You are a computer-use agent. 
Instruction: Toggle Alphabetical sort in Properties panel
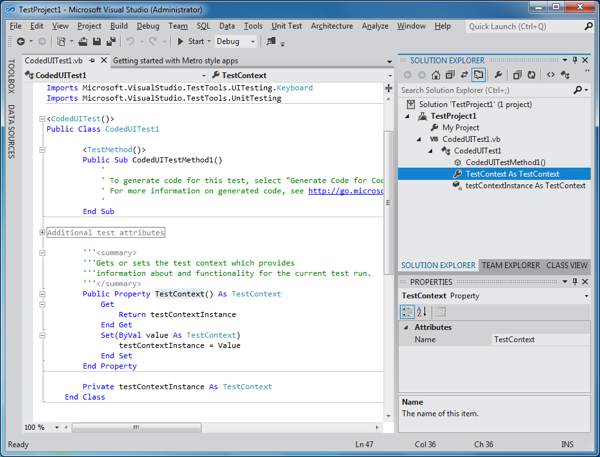pyautogui.click(x=421, y=312)
